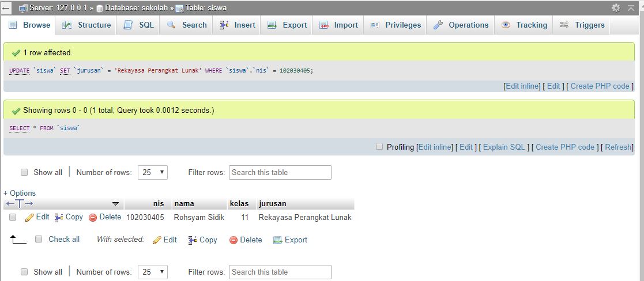The height and width of the screenshot is (281, 644).
Task: Focus the upper Filter rows search field
Action: pyautogui.click(x=280, y=172)
